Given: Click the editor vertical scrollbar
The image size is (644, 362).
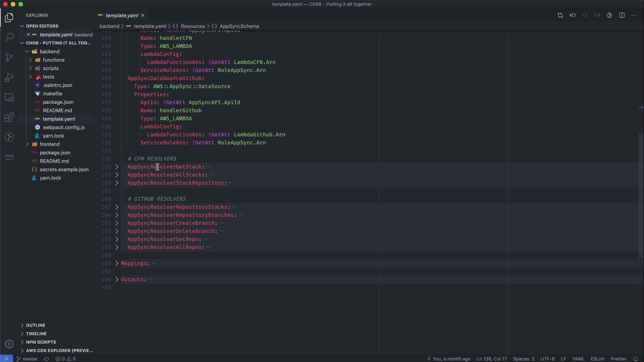Looking at the screenshot, I should point(641,194).
